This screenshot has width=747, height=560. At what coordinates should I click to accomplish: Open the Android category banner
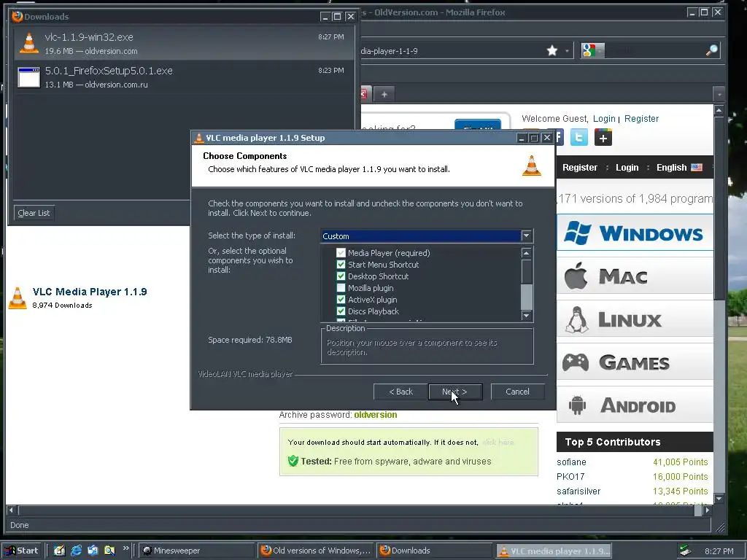pos(635,405)
